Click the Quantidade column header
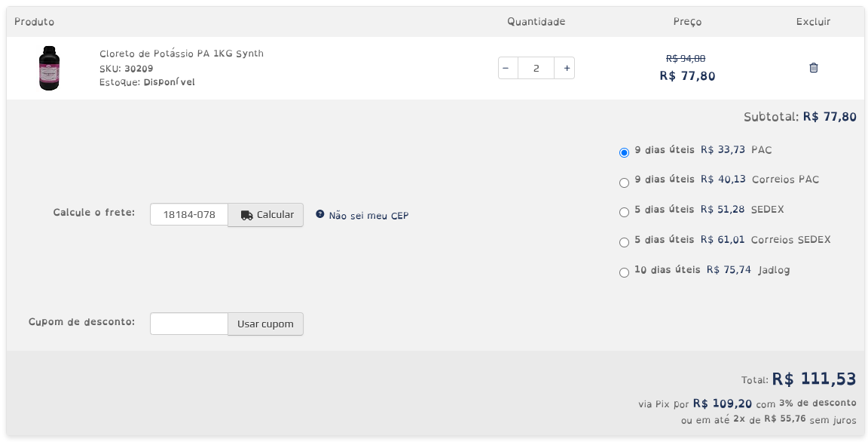This screenshot has width=868, height=442. coord(536,22)
